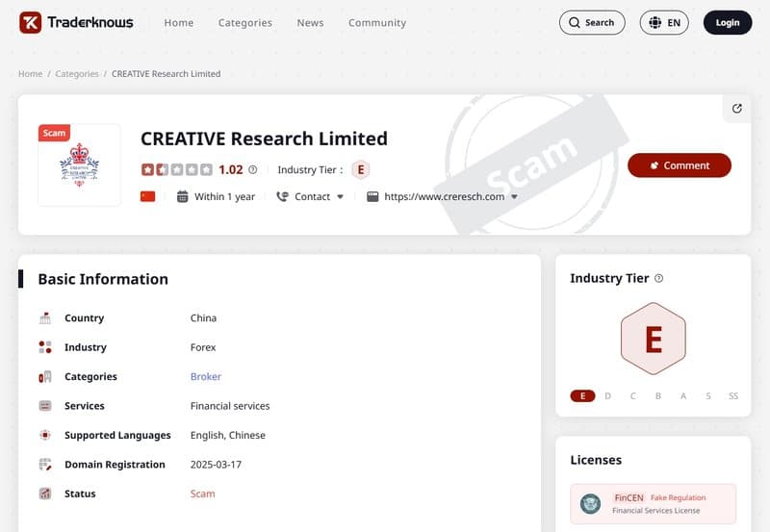Go to the News section
The width and height of the screenshot is (770, 532).
coord(310,22)
